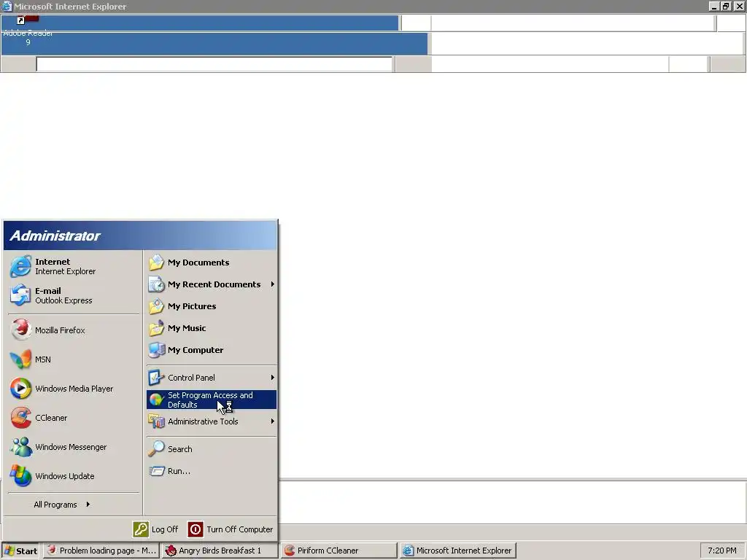Click 'My Documents' label
This screenshot has width=747, height=560.
(198, 262)
